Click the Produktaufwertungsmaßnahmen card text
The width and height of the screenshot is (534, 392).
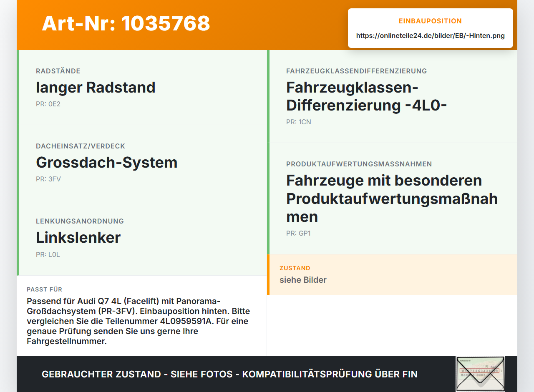point(392,199)
